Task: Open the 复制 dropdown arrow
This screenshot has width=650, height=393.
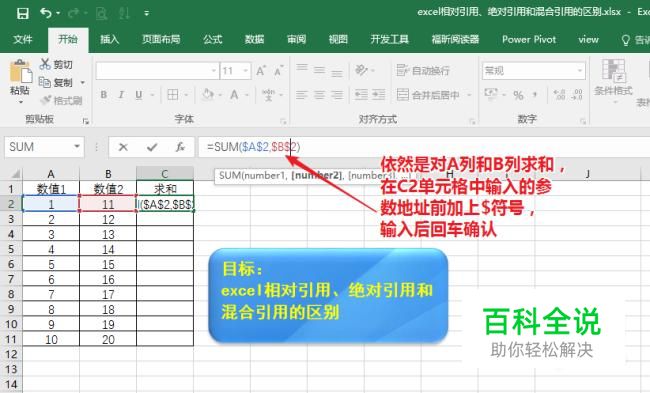Action: click(82, 82)
